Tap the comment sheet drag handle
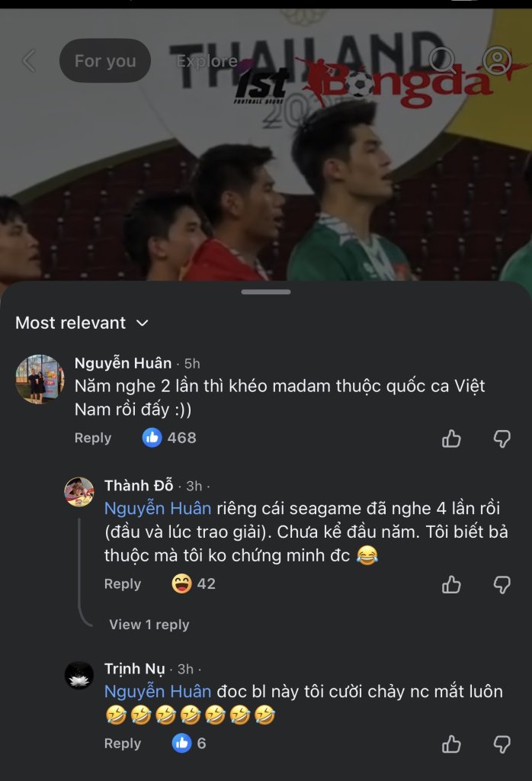This screenshot has height=781, width=532. pos(266,292)
